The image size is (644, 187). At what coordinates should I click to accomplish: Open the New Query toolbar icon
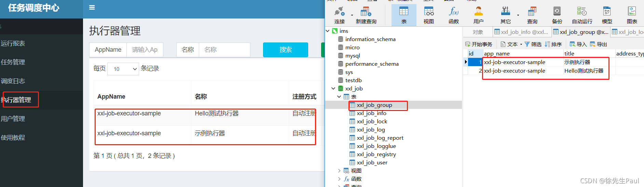tap(366, 15)
